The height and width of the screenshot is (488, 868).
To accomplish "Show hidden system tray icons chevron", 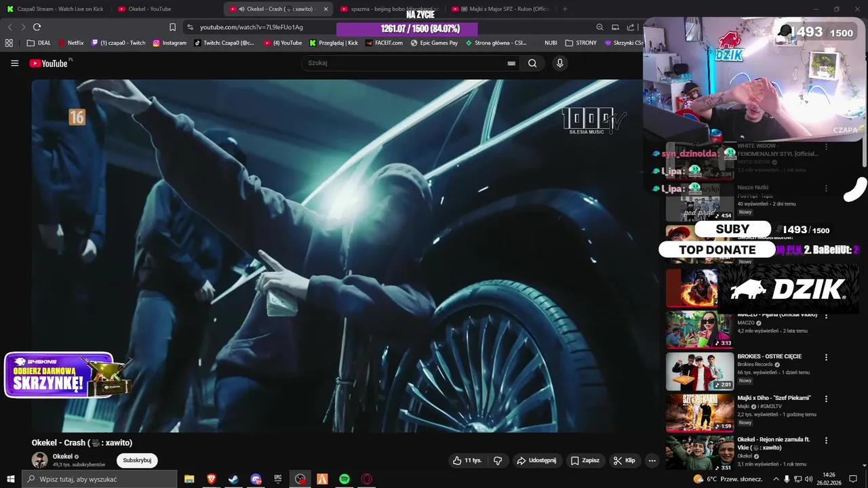I will [776, 479].
